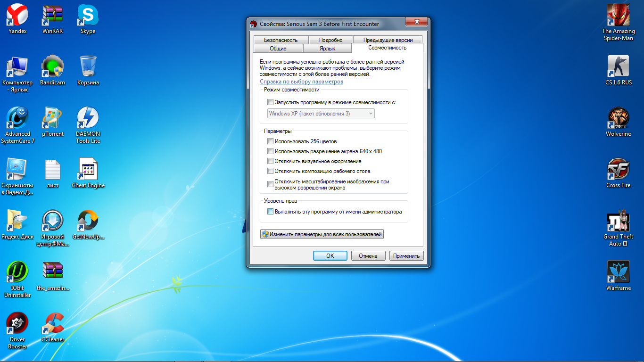Enable Выполнять эту программу от имени администратора
The height and width of the screenshot is (362, 644).
(270, 212)
